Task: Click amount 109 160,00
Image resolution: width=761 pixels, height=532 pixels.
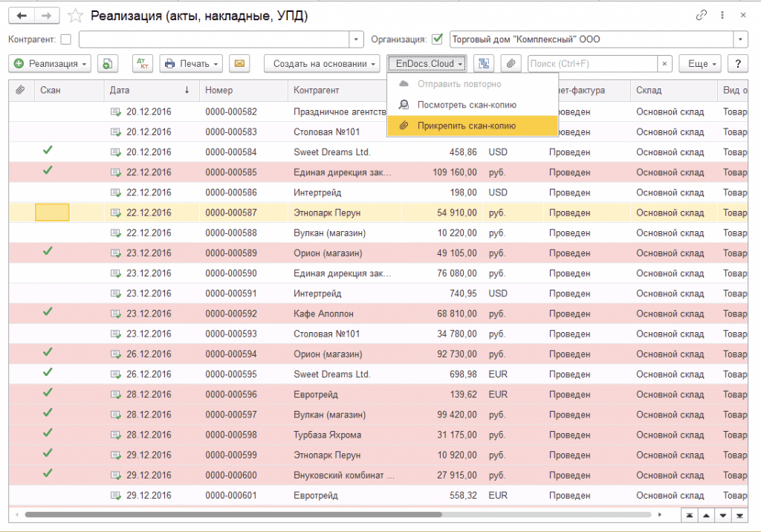Action: [x=455, y=173]
